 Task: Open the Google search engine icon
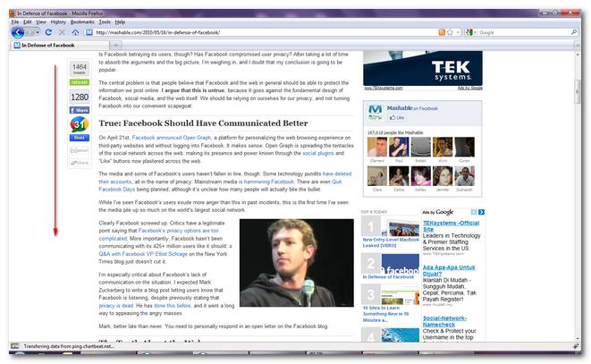click(x=469, y=32)
